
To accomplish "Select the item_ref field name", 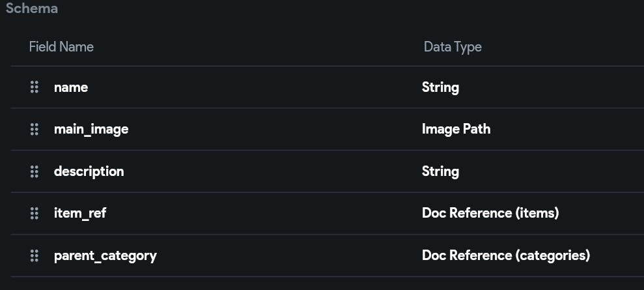I will (80, 213).
